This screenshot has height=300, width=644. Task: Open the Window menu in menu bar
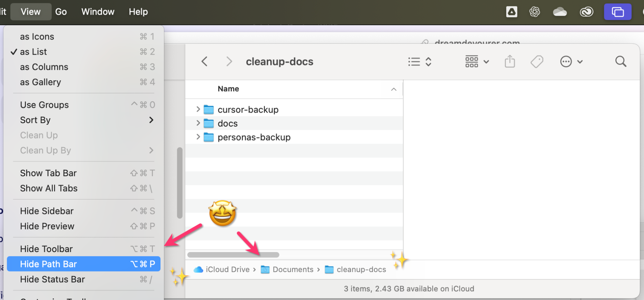[x=98, y=12]
